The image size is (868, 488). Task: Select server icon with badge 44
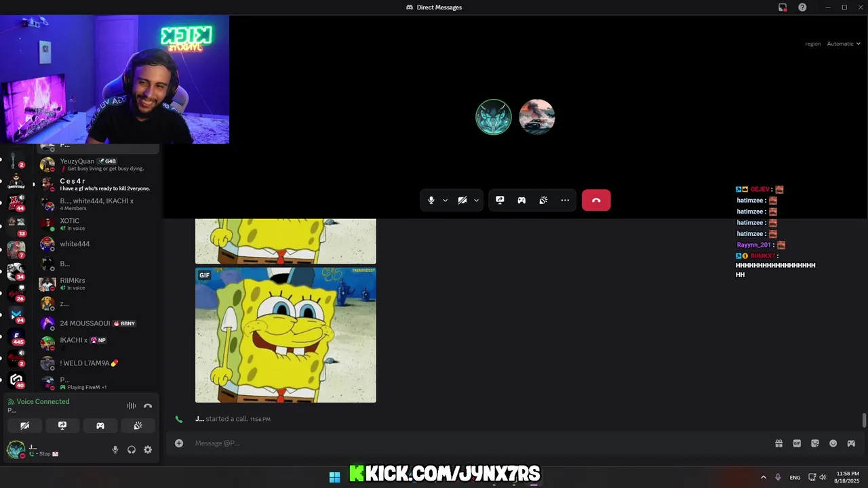16,203
